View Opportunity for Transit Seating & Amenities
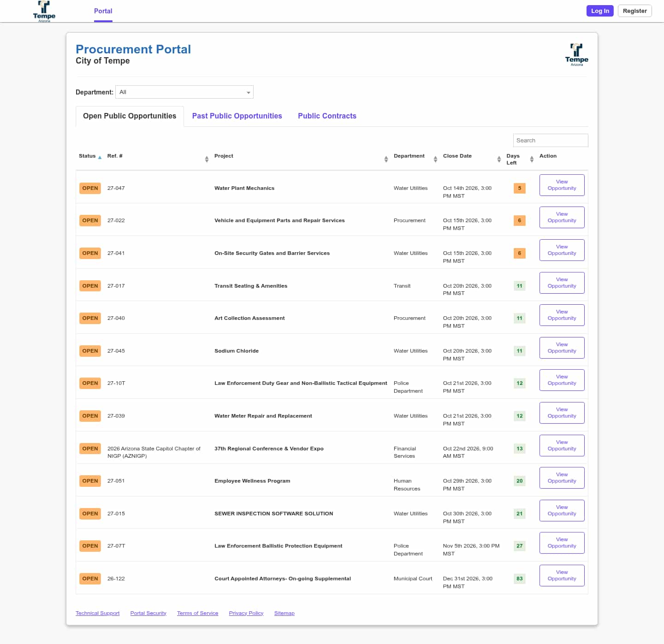The width and height of the screenshot is (664, 644). (x=562, y=283)
